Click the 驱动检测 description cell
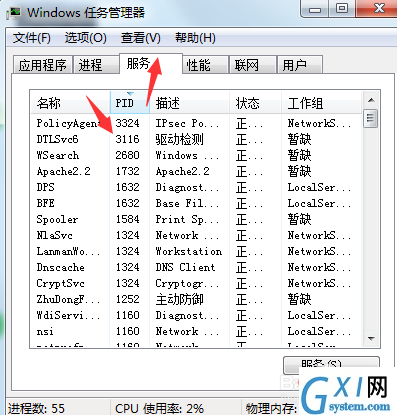Screen dimensions: 397x415 pyautogui.click(x=180, y=139)
